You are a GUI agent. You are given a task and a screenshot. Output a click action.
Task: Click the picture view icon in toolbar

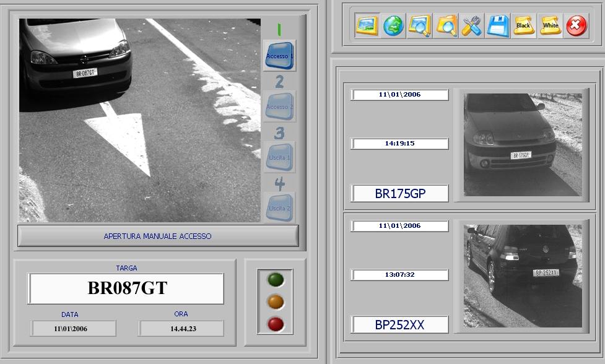pos(367,26)
